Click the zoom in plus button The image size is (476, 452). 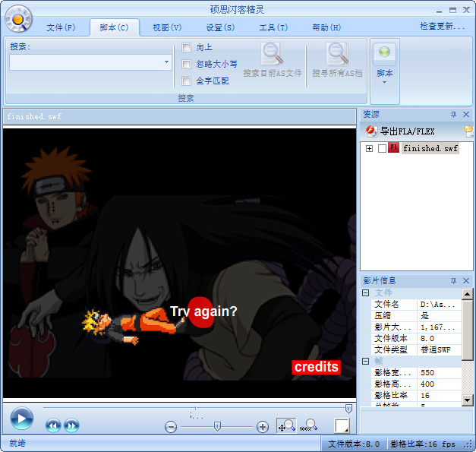[x=263, y=427]
